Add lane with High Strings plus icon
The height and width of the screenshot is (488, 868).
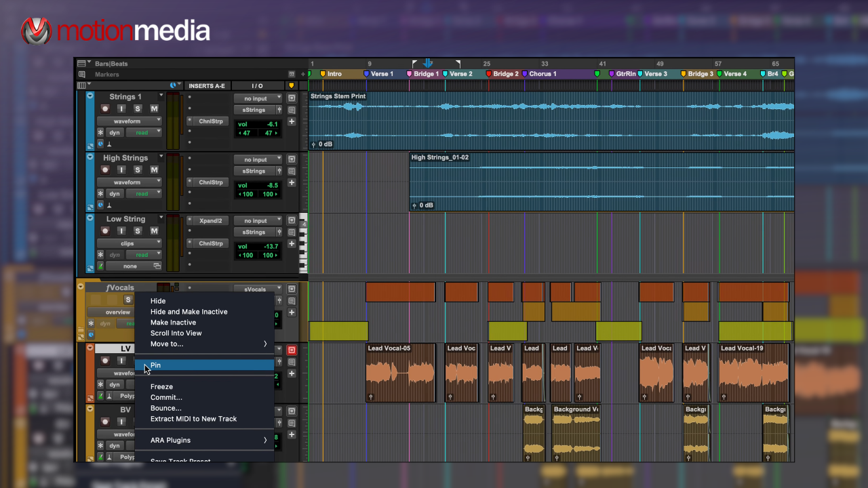[x=292, y=182]
